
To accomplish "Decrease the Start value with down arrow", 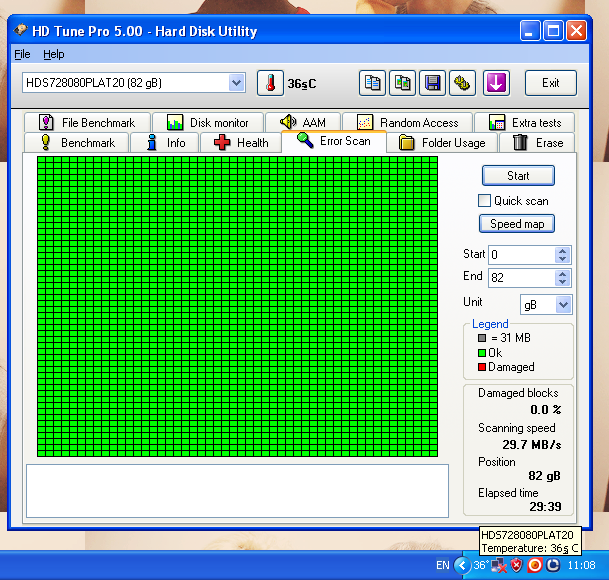I will click(562, 259).
